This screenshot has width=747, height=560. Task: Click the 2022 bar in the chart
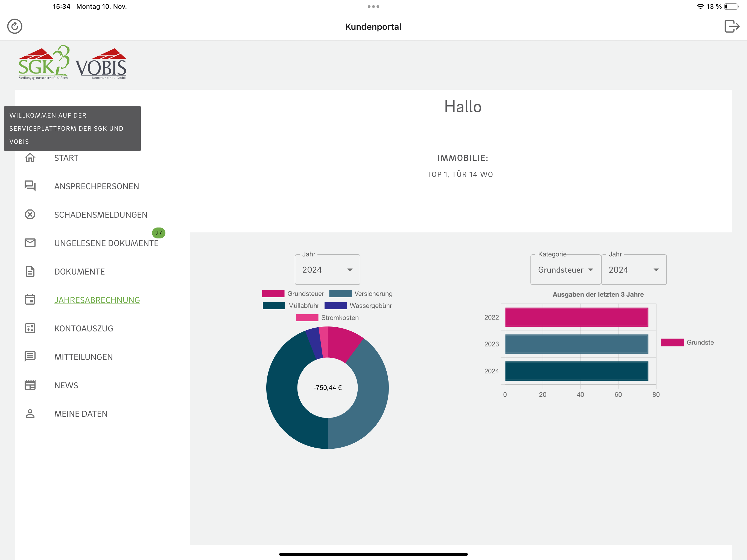pyautogui.click(x=576, y=317)
